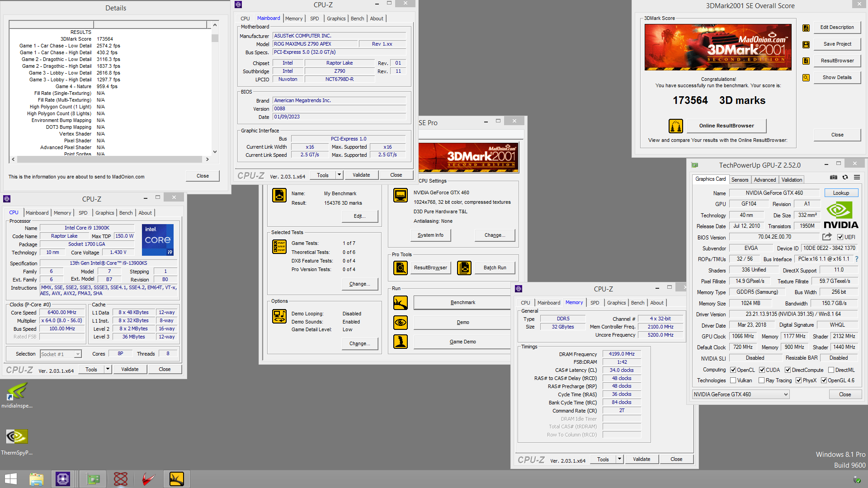Click the GPU-Z refresh icon
Viewport: 868px width, 488px height.
pyautogui.click(x=845, y=177)
